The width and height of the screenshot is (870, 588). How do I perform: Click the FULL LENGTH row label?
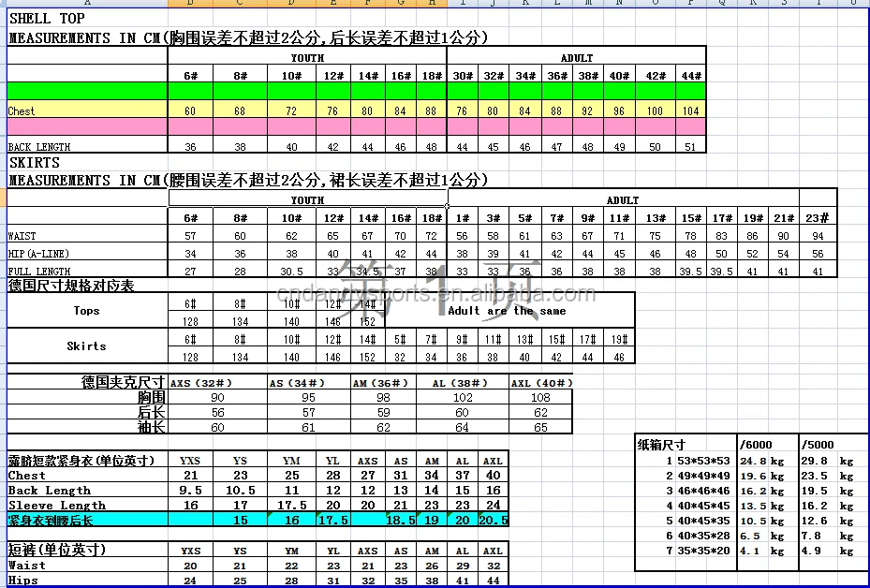pos(39,272)
